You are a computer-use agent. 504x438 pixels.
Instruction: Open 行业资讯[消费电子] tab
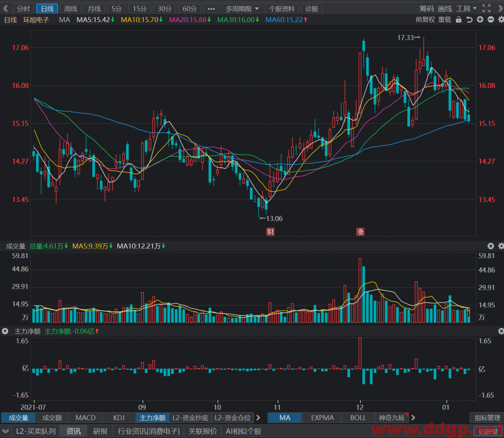[x=149, y=431]
